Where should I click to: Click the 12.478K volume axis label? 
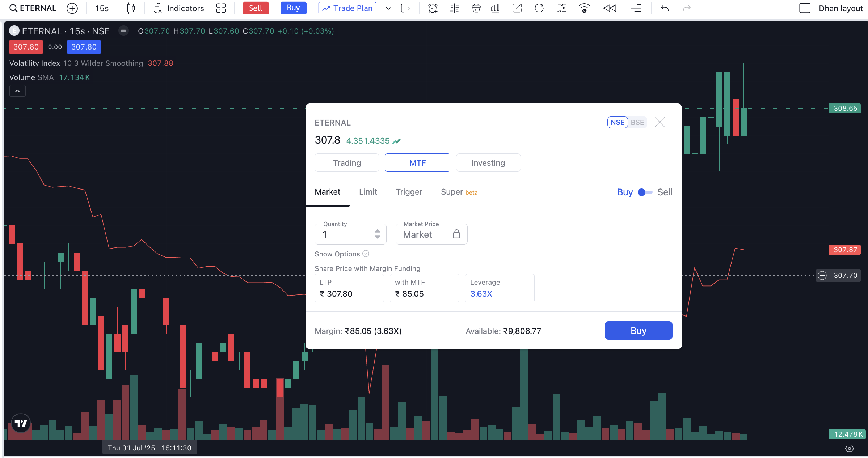point(848,434)
